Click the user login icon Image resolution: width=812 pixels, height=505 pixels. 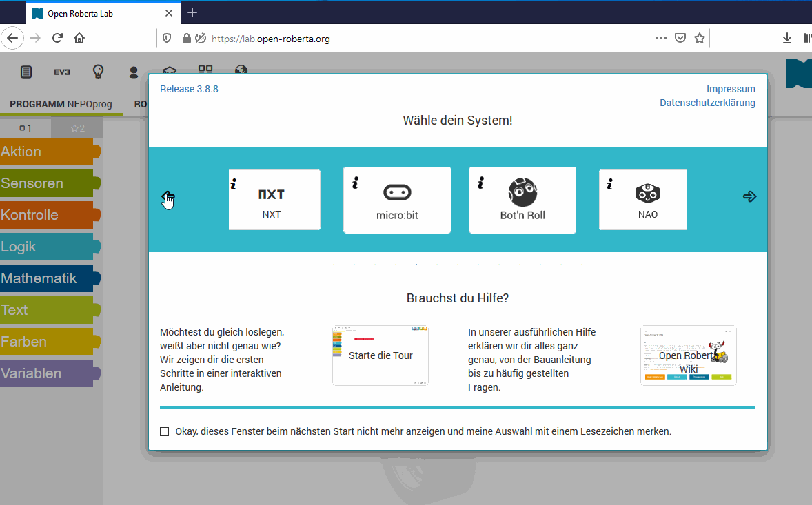(x=134, y=71)
